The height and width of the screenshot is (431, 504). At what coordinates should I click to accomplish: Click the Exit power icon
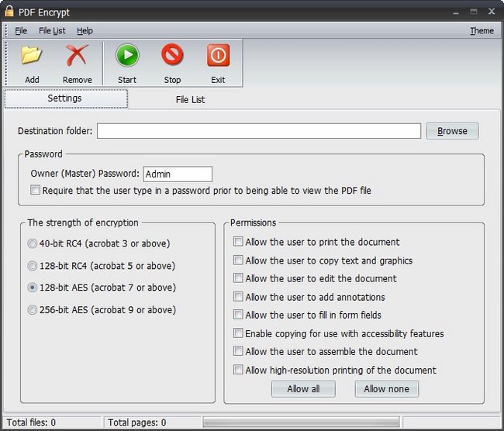[218, 55]
